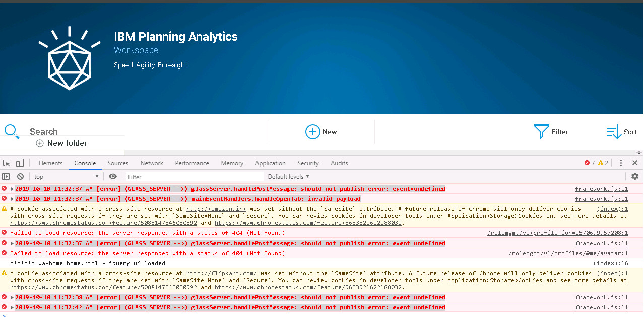Screen dimensions: 644x317
Task: Switch to the Memory tab
Action: click(232, 163)
